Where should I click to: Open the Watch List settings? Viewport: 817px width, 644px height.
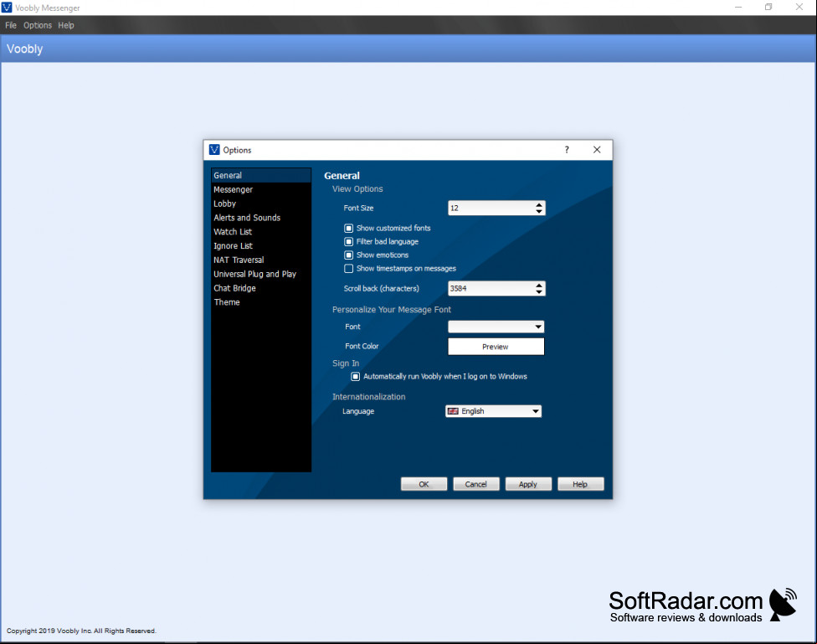coord(261,232)
